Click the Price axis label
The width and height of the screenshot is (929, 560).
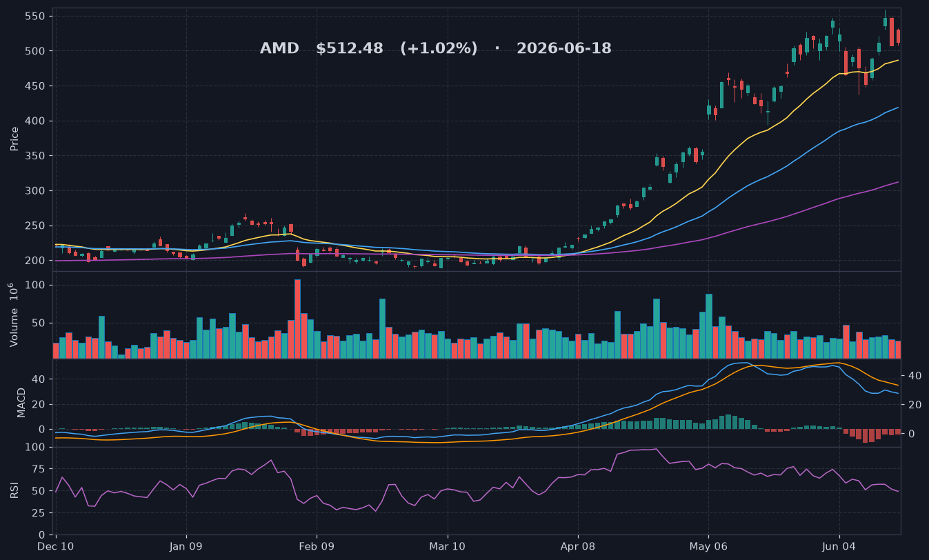point(14,139)
